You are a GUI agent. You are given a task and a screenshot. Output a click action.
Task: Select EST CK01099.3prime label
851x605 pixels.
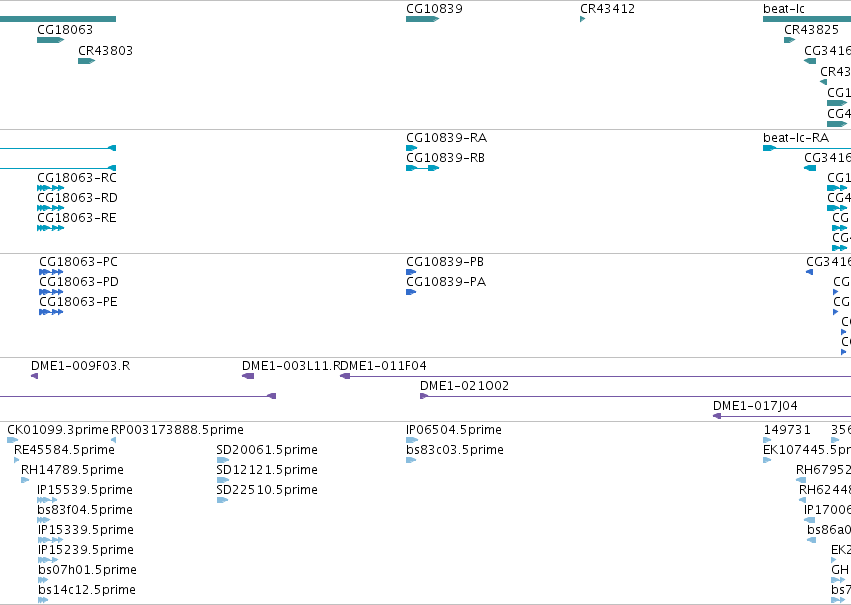[58, 430]
